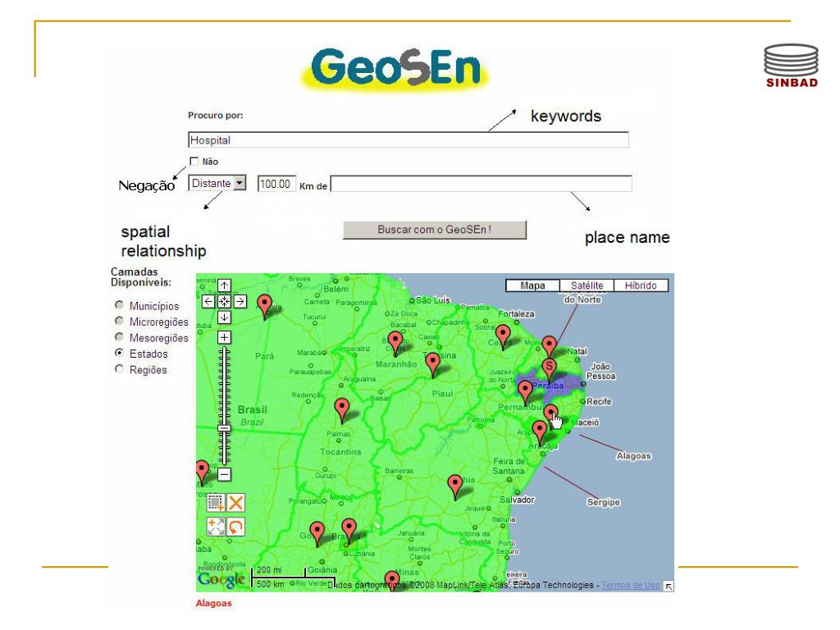Collapse overview with the corner arrow icon

[x=669, y=586]
